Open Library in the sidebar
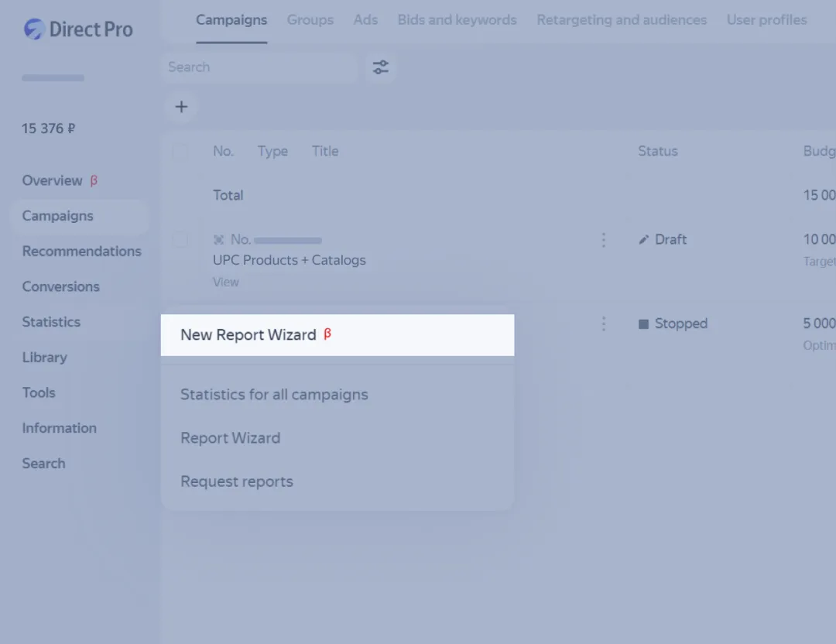This screenshot has height=644, width=836. pyautogui.click(x=45, y=358)
